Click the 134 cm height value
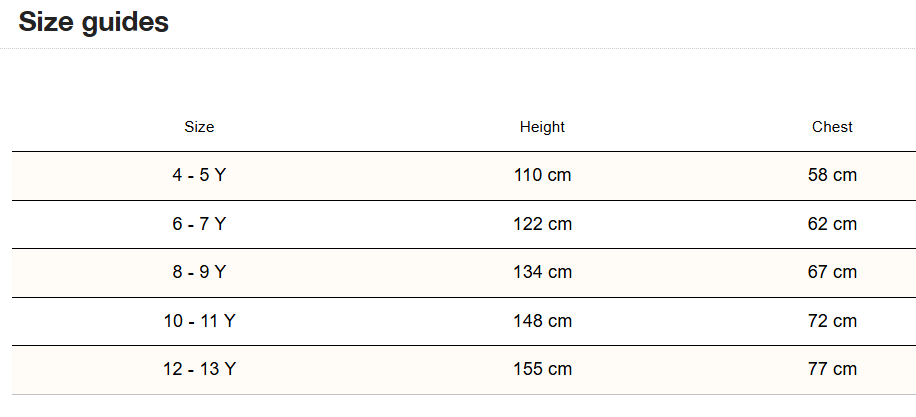Image resolution: width=916 pixels, height=417 pixels. [x=542, y=272]
